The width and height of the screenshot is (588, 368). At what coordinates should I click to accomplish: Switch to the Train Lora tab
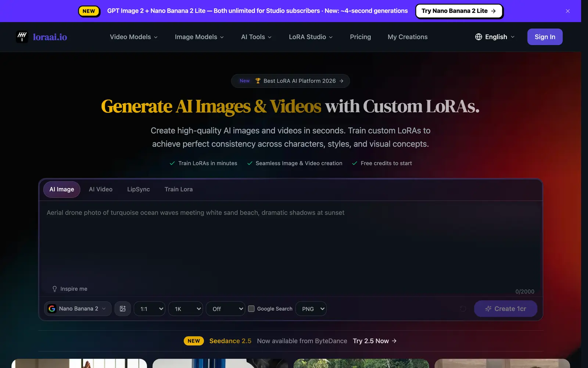pos(179,190)
